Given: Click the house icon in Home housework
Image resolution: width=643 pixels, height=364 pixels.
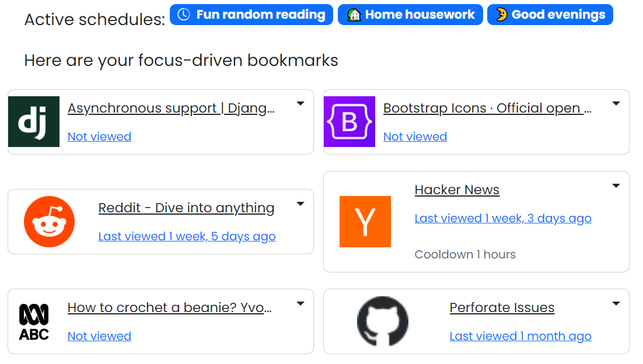Looking at the screenshot, I should (x=354, y=15).
